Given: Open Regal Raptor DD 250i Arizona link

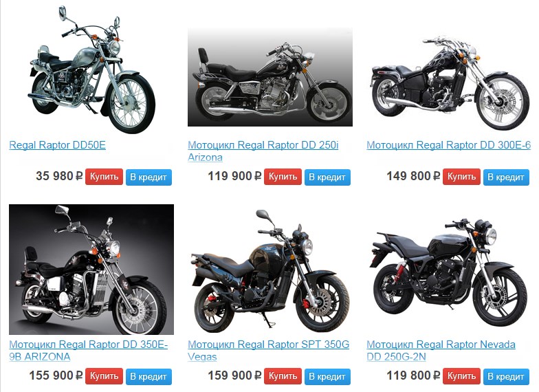Looking at the screenshot, I should 263,151.
